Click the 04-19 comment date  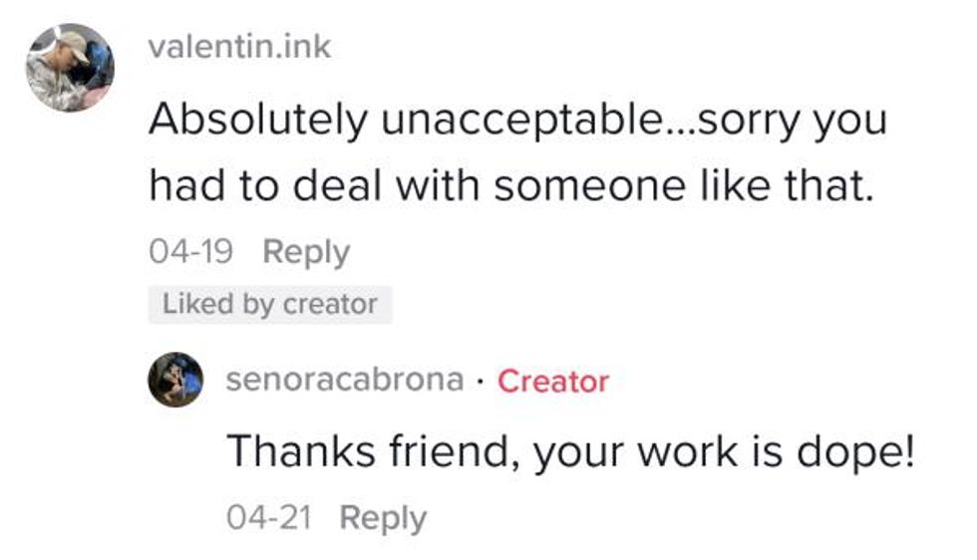(190, 252)
